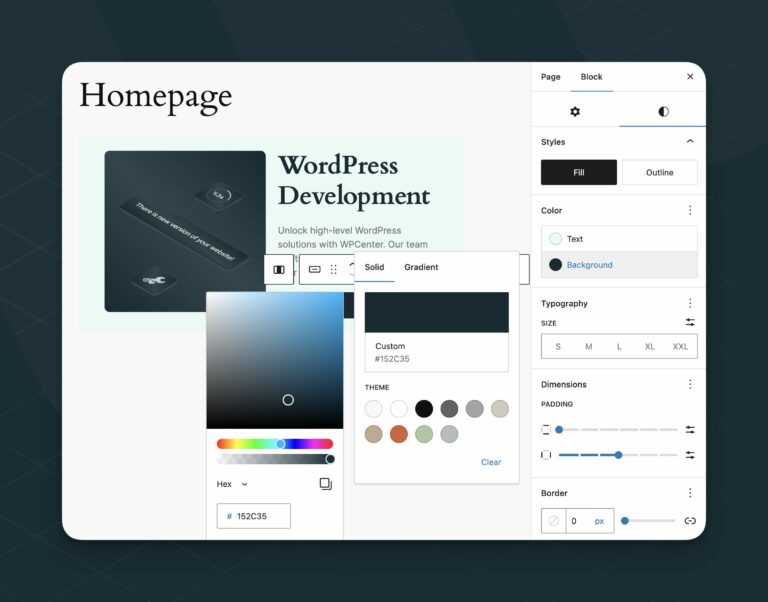Open the Styles half-circle tab
Image resolution: width=768 pixels, height=602 pixels.
click(x=663, y=112)
